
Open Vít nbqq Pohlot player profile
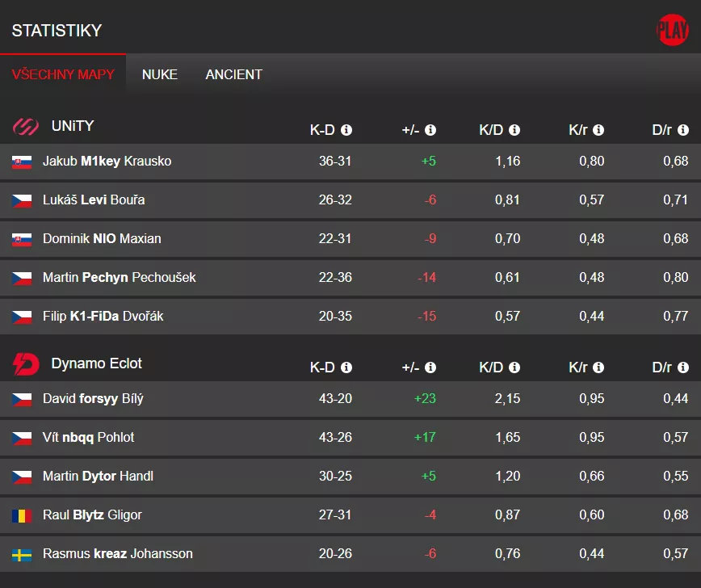point(88,438)
